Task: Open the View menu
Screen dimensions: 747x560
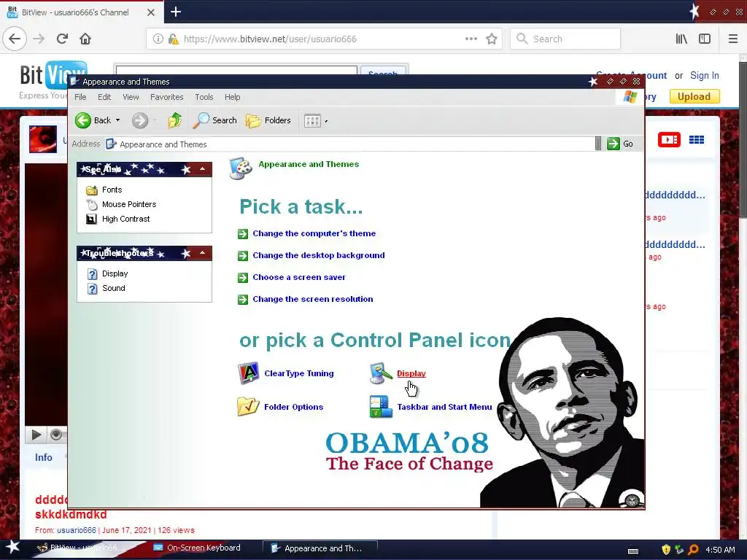Action: 131,97
